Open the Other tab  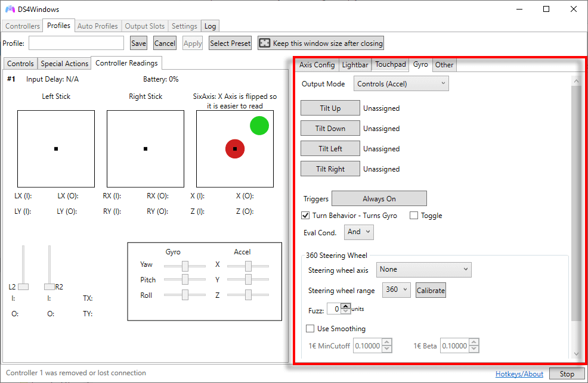(x=444, y=65)
